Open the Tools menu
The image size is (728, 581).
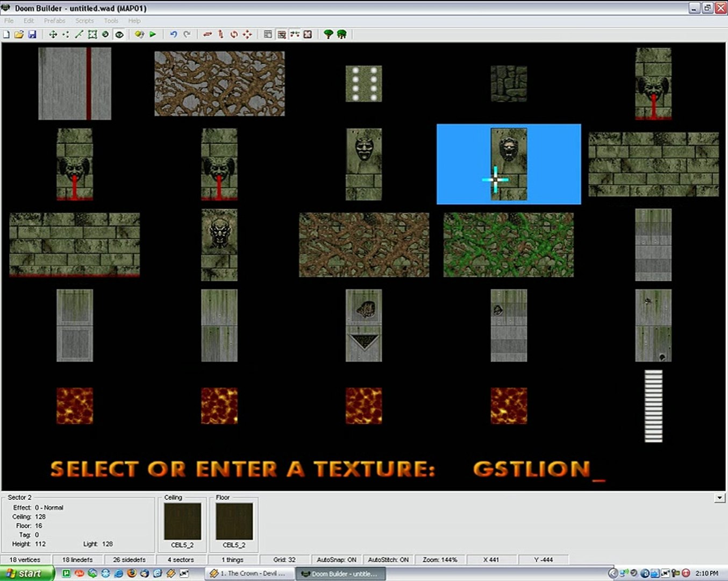111,20
